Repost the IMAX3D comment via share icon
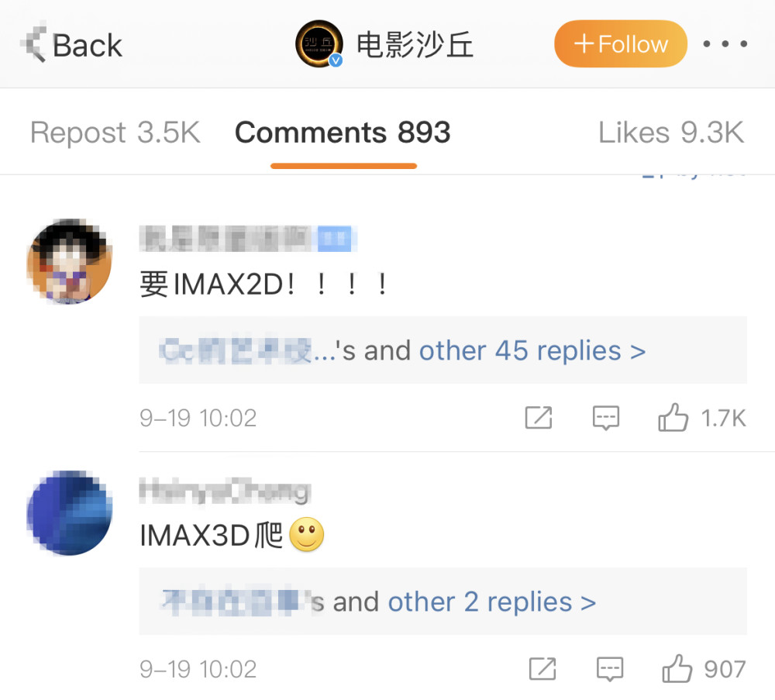Screen dimensions: 775x700 pos(542,669)
